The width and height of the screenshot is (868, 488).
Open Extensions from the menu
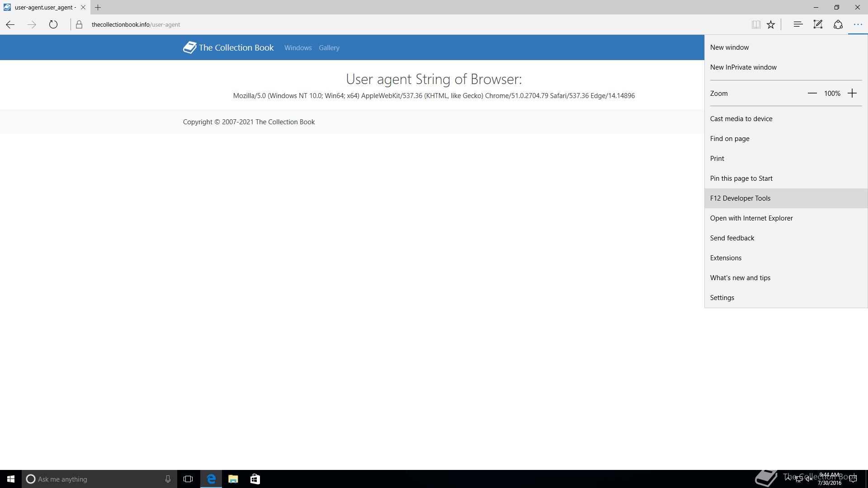[x=786, y=258]
